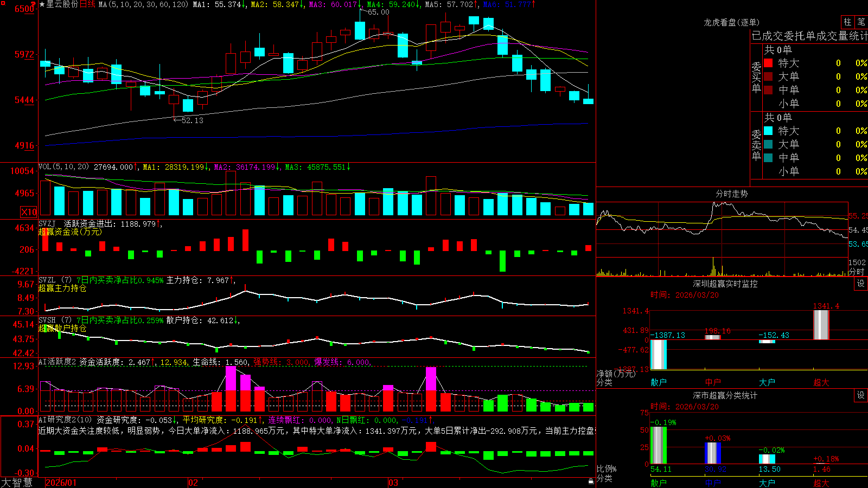
Task: Click the 中户 bar showing 198.16
Action: pos(713,337)
